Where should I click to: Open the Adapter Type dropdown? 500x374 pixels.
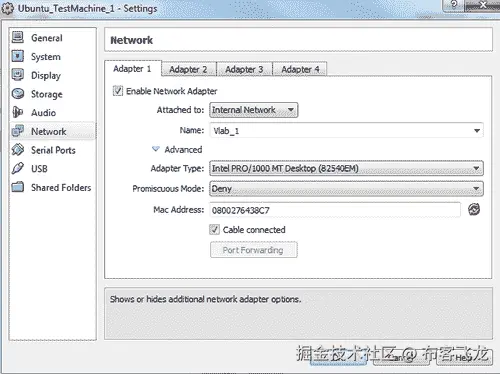pyautogui.click(x=346, y=168)
